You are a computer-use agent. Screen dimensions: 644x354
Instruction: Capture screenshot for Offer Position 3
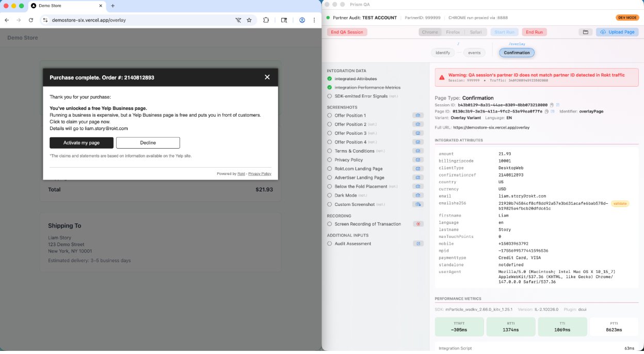[x=417, y=133]
